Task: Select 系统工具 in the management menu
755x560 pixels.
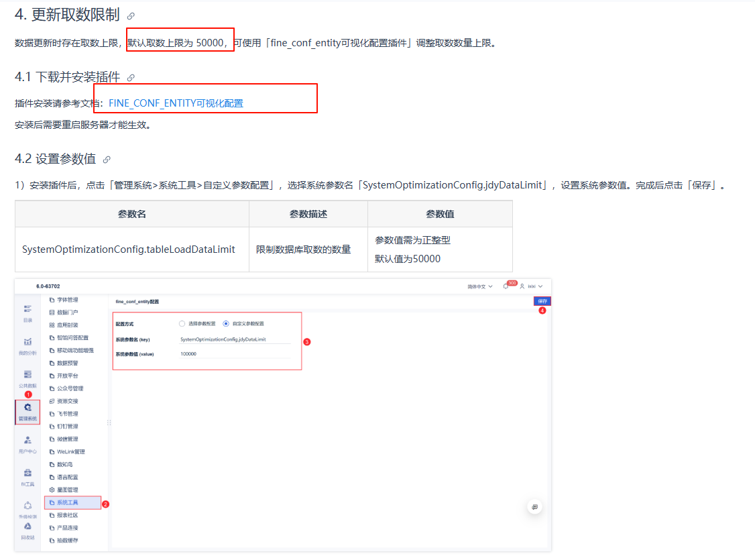Action: point(67,502)
